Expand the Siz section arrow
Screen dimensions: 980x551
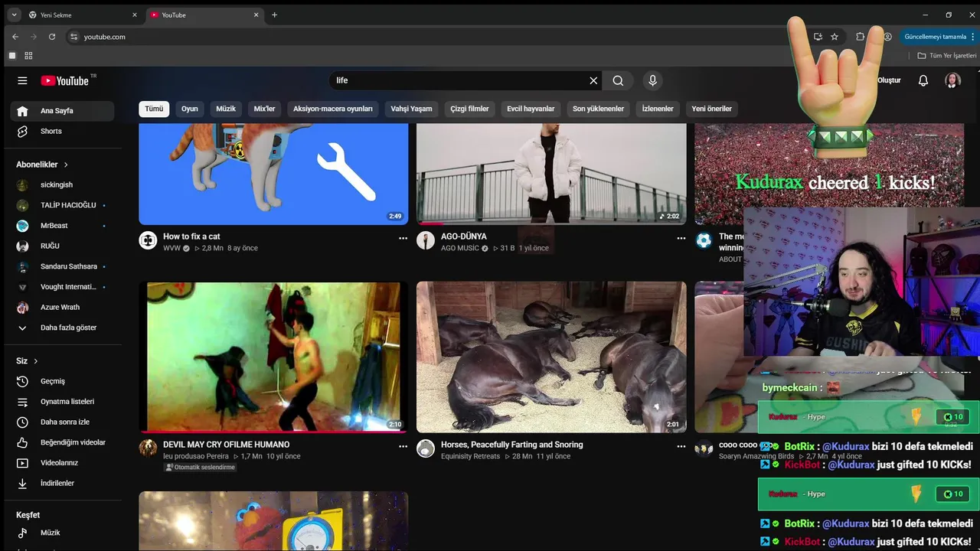click(x=35, y=361)
